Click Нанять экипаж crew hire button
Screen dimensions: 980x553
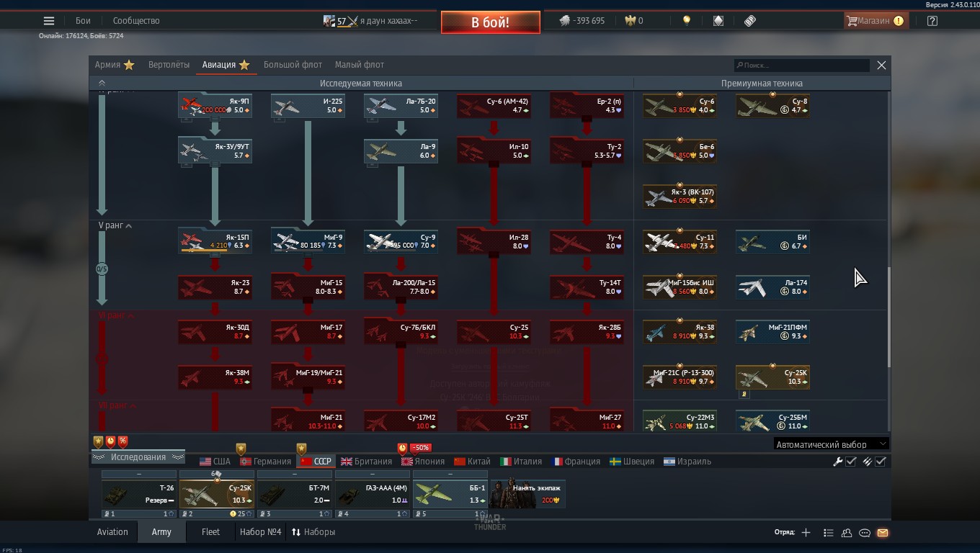[527, 494]
